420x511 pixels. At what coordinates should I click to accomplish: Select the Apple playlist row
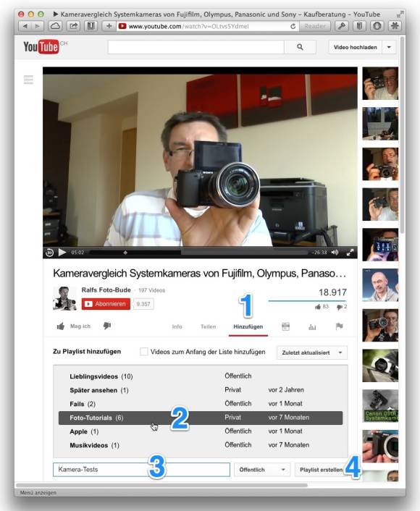click(x=201, y=431)
